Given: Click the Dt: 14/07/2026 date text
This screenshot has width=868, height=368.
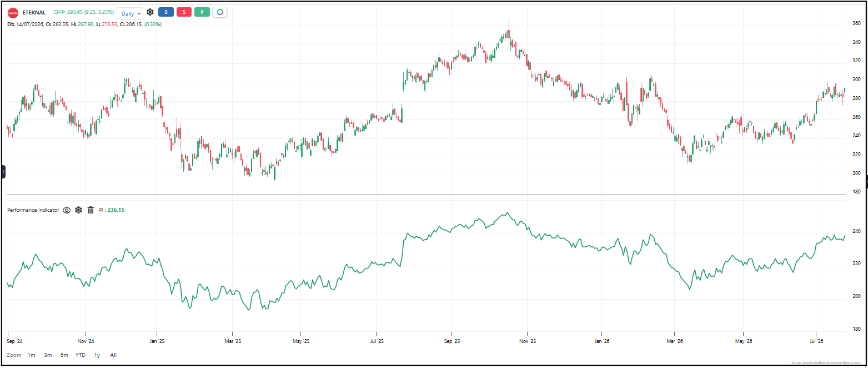Looking at the screenshot, I should 25,24.
